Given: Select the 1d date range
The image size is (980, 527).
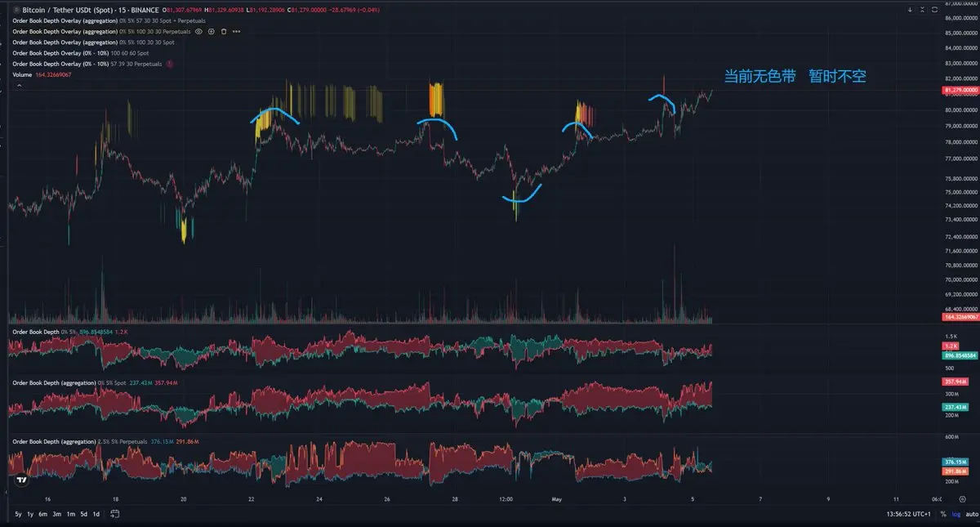Looking at the screenshot, I should tap(96, 514).
